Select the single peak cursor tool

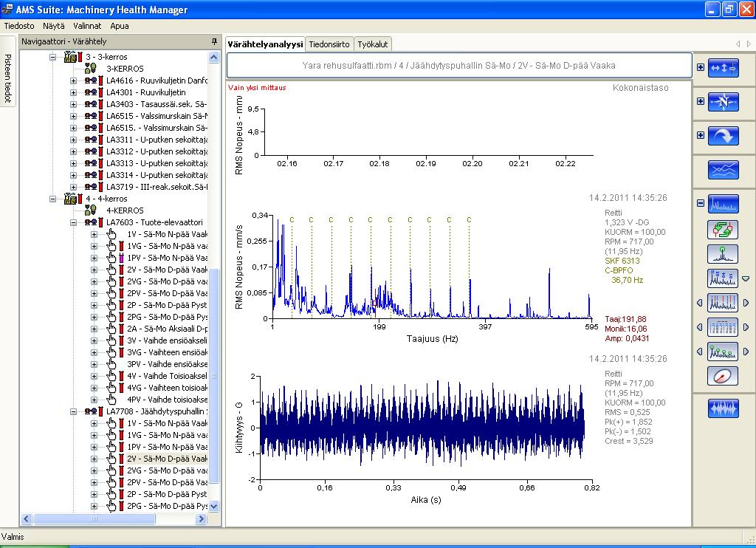[x=723, y=254]
